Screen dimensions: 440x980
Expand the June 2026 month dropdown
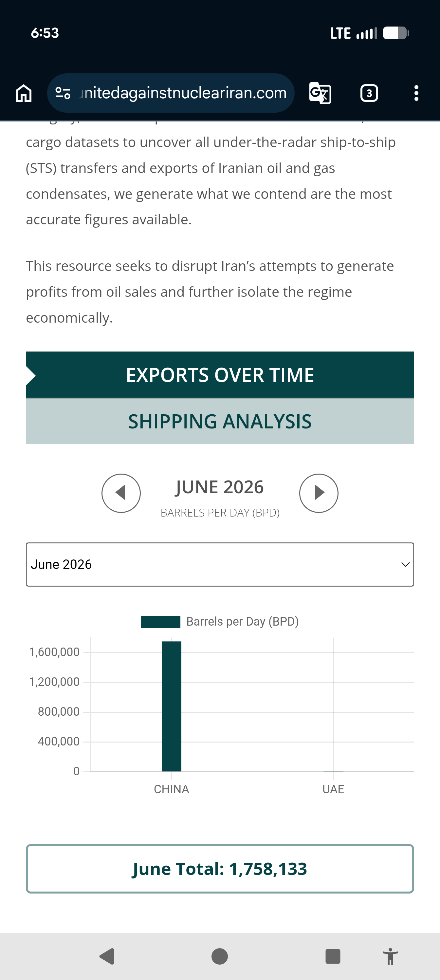(x=220, y=565)
